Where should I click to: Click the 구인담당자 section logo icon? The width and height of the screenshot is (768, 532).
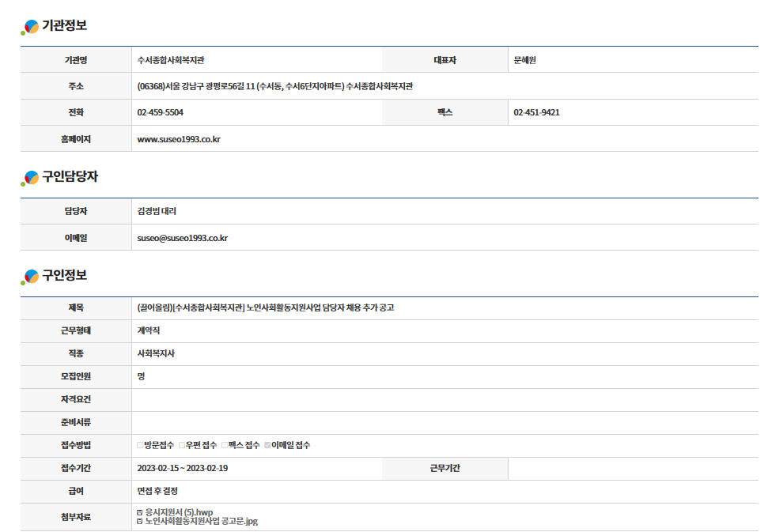30,178
